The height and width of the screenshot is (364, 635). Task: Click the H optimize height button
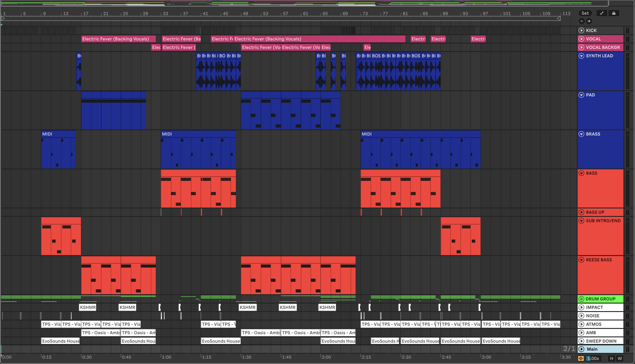pos(611,358)
